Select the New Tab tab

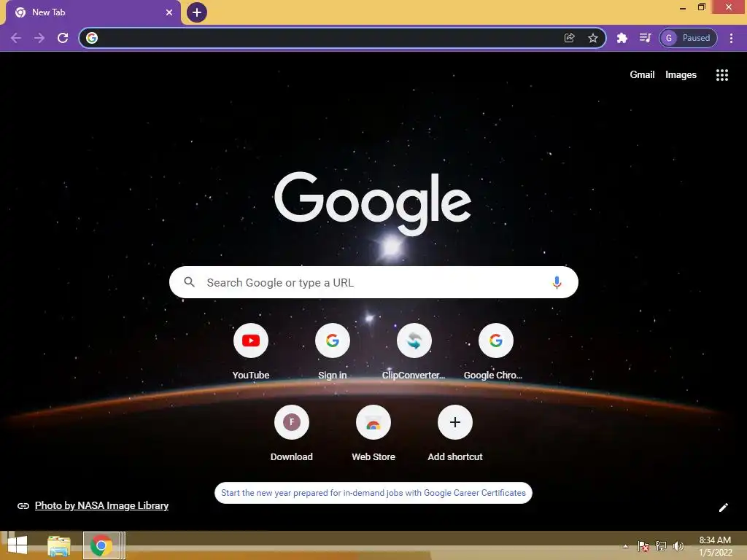93,12
